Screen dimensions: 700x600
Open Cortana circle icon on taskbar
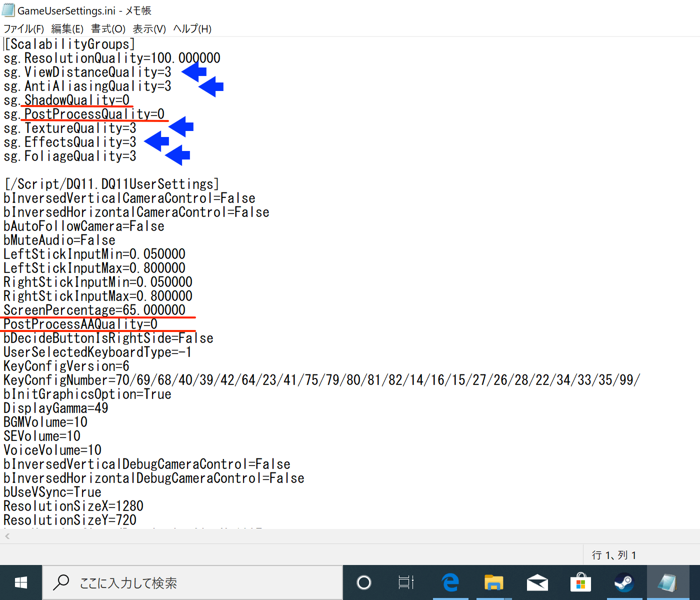coord(364,582)
